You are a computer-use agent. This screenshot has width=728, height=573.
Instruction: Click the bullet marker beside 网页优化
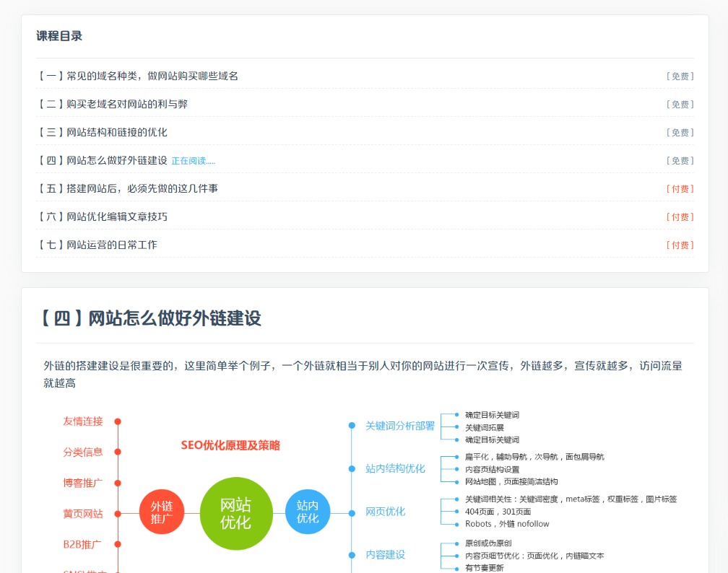(x=352, y=512)
